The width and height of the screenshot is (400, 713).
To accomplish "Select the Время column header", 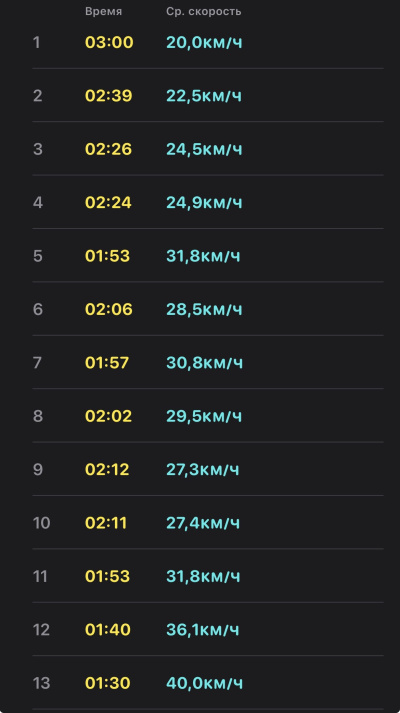I will click(104, 12).
